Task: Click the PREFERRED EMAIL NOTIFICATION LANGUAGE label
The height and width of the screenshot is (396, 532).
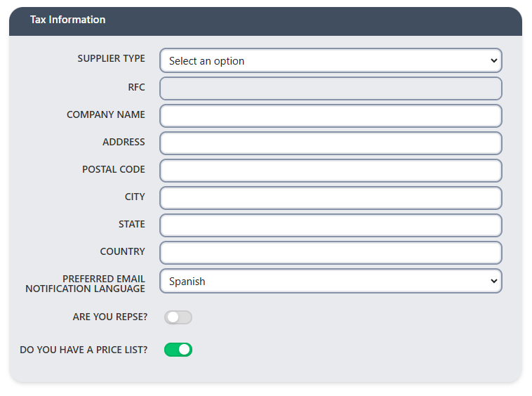Action: pos(86,284)
